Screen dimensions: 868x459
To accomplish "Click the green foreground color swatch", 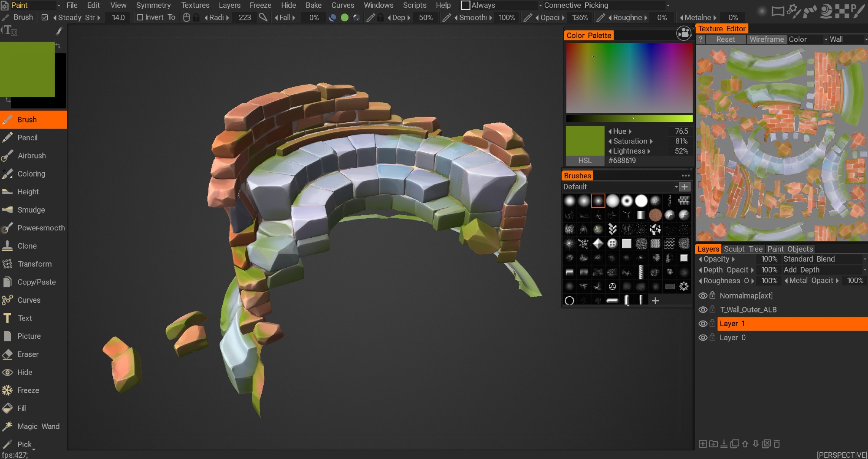I will 27,69.
